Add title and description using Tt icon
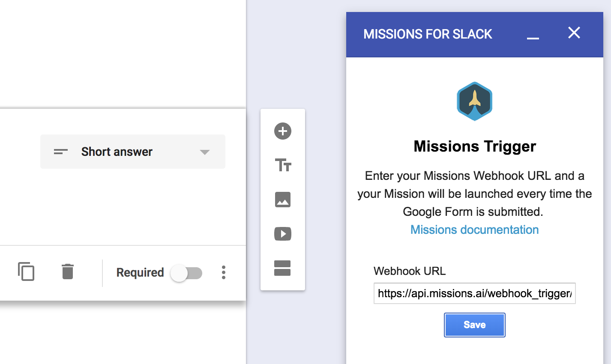 (283, 165)
